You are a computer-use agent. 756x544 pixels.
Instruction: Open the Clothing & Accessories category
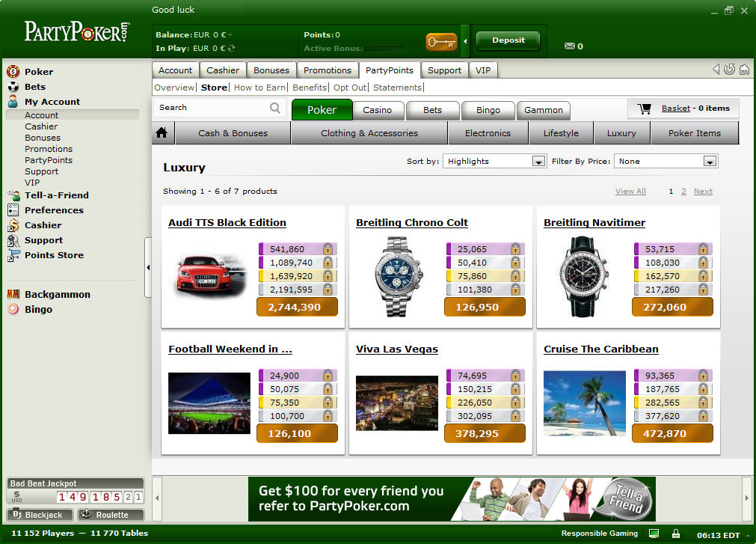[369, 133]
